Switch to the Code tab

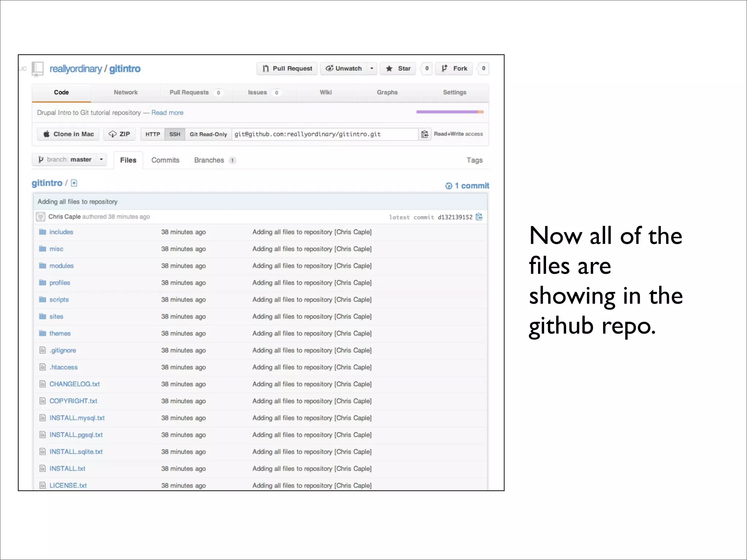(x=61, y=93)
